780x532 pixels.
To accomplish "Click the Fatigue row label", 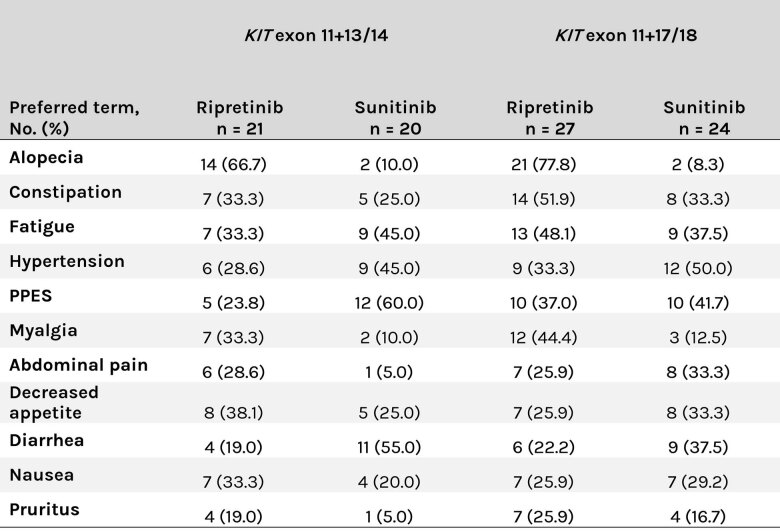I will pyautogui.click(x=42, y=227).
